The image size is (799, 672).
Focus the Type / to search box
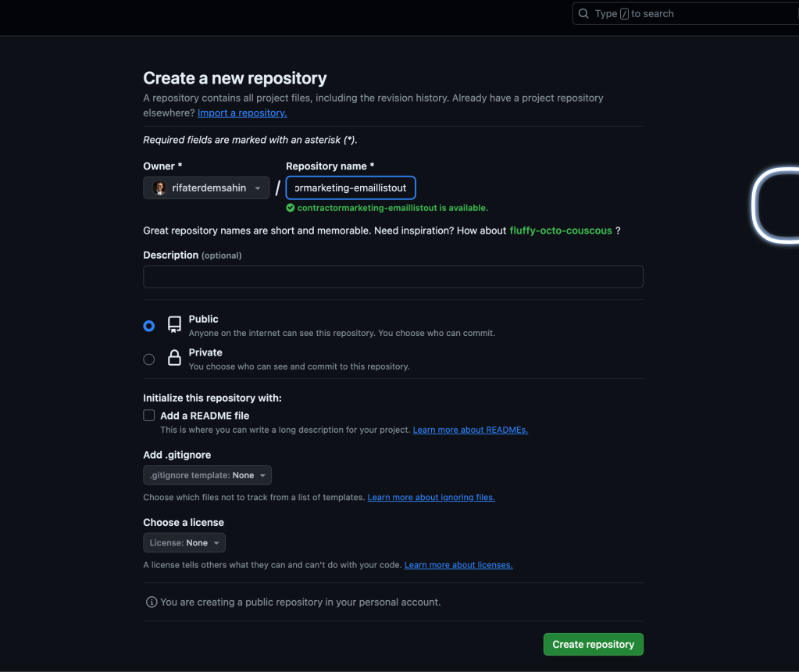[686, 14]
